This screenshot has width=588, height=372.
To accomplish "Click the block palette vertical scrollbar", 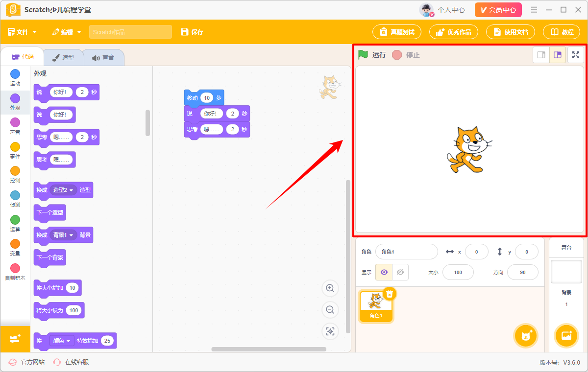I will click(x=148, y=123).
